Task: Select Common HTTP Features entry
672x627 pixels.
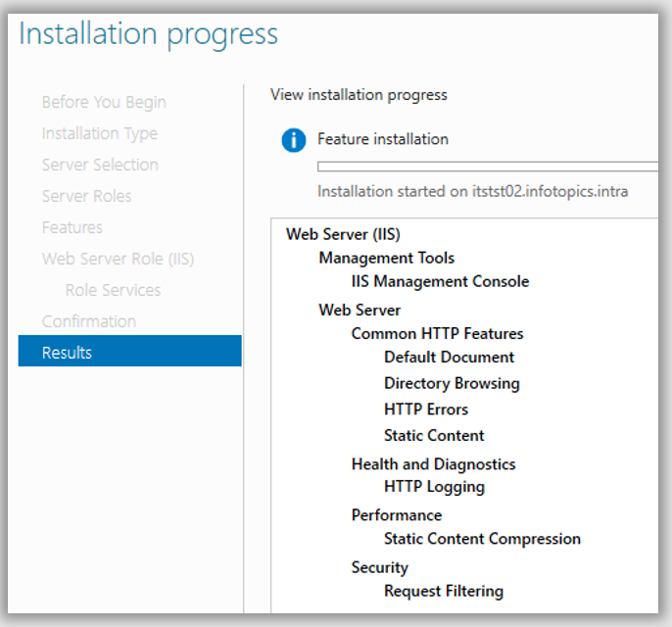Action: click(x=437, y=333)
